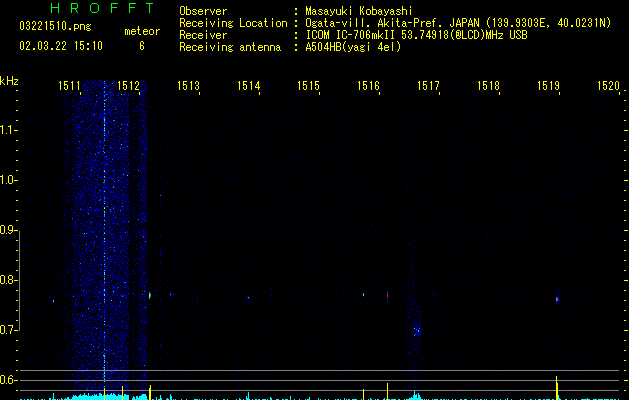Click the meteor label
629x400 pixels.
[142, 31]
